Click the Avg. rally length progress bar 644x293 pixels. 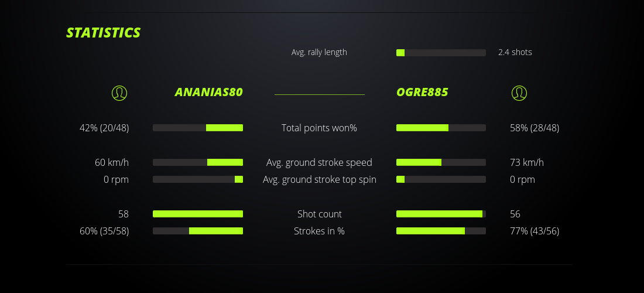(x=441, y=53)
